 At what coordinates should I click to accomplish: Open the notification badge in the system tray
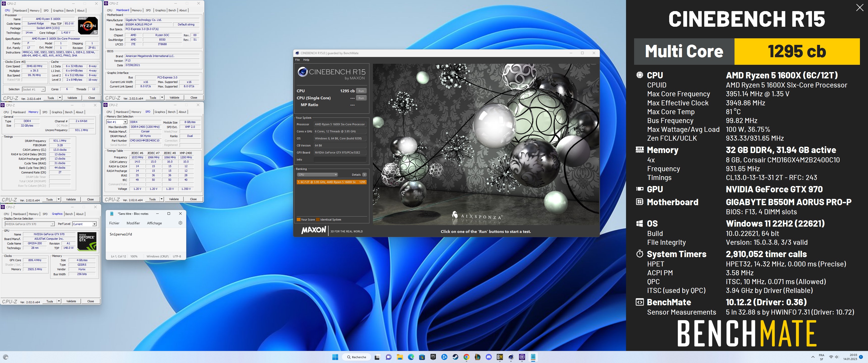point(861,357)
